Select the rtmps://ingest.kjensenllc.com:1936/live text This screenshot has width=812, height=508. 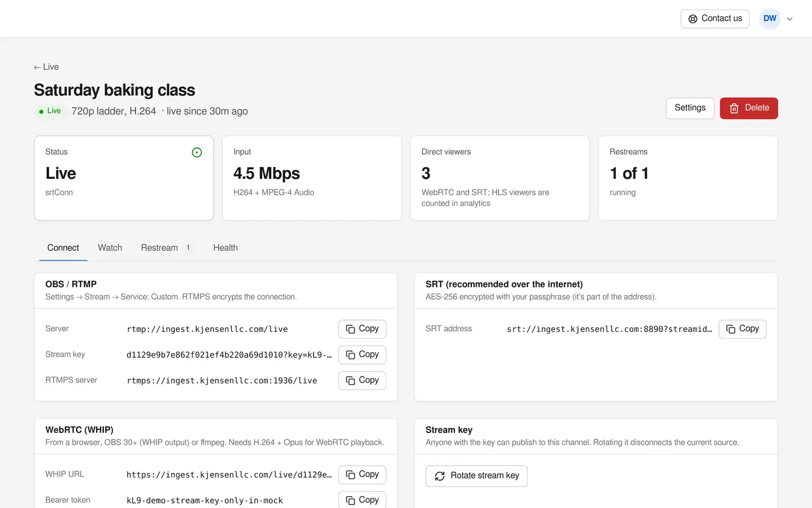[x=222, y=381]
